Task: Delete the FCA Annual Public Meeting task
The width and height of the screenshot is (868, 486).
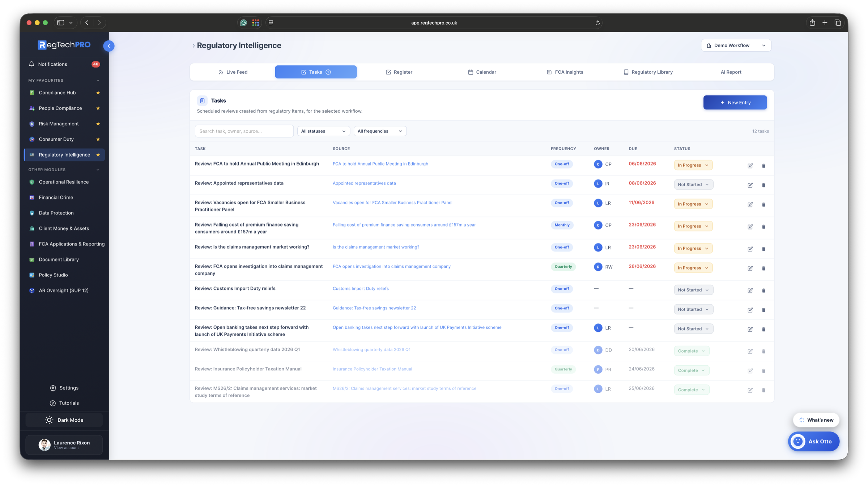Action: click(763, 165)
